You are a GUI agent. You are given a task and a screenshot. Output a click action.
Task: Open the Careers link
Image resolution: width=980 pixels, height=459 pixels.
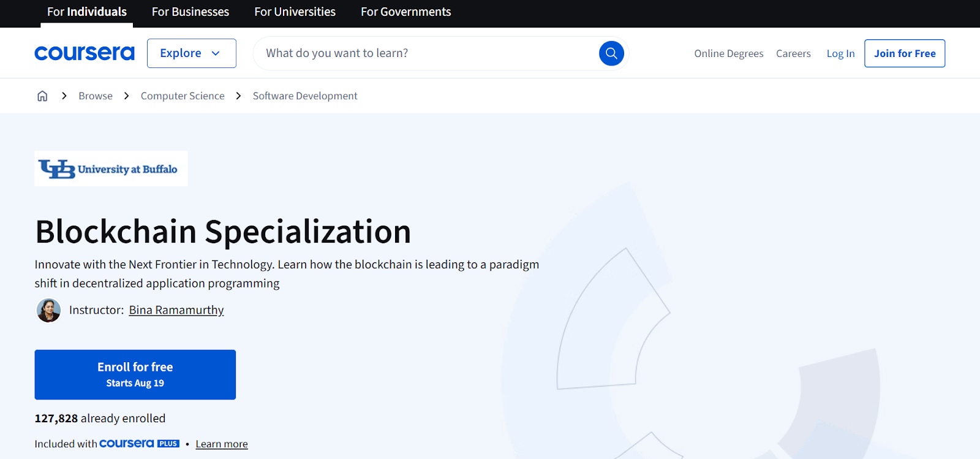pyautogui.click(x=793, y=53)
